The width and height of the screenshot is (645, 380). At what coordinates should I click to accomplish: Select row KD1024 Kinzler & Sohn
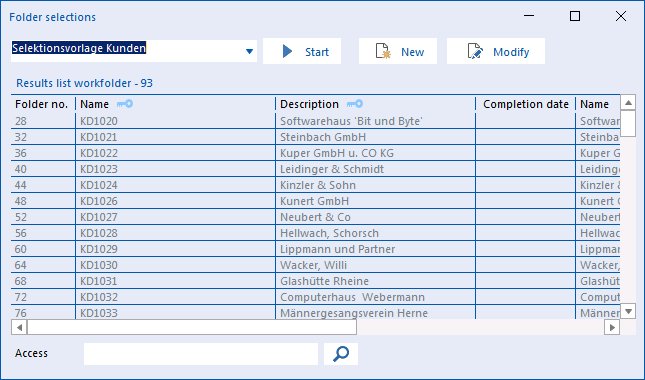point(316,185)
